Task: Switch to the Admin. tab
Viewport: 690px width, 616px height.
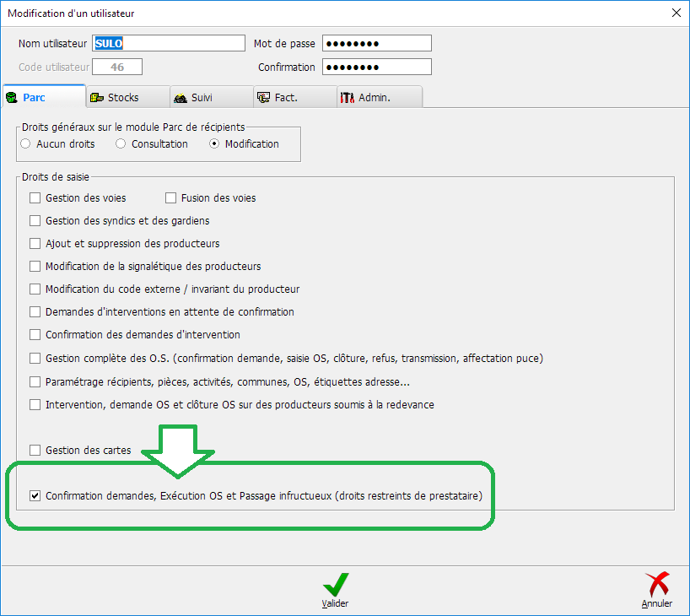Action: click(x=380, y=97)
